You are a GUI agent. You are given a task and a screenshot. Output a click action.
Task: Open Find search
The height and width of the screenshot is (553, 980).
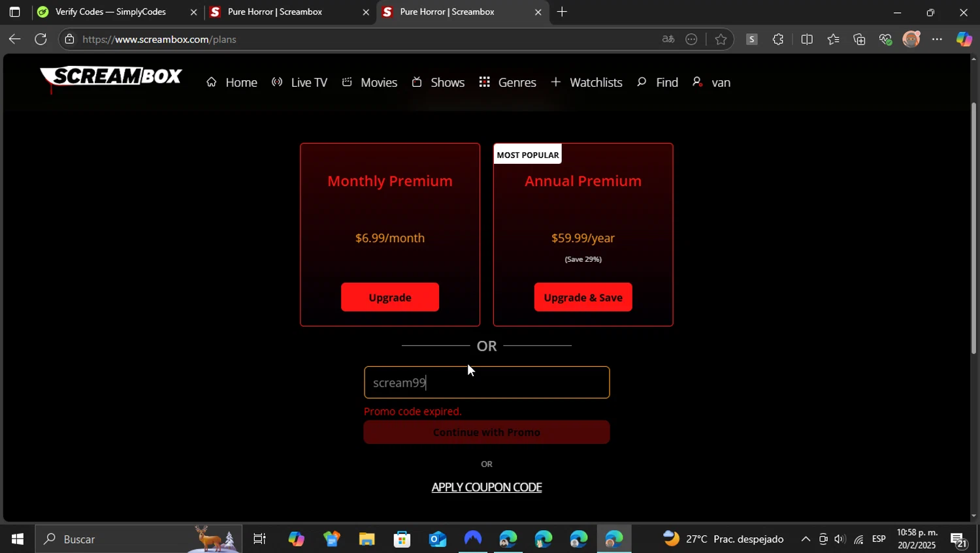point(657,82)
